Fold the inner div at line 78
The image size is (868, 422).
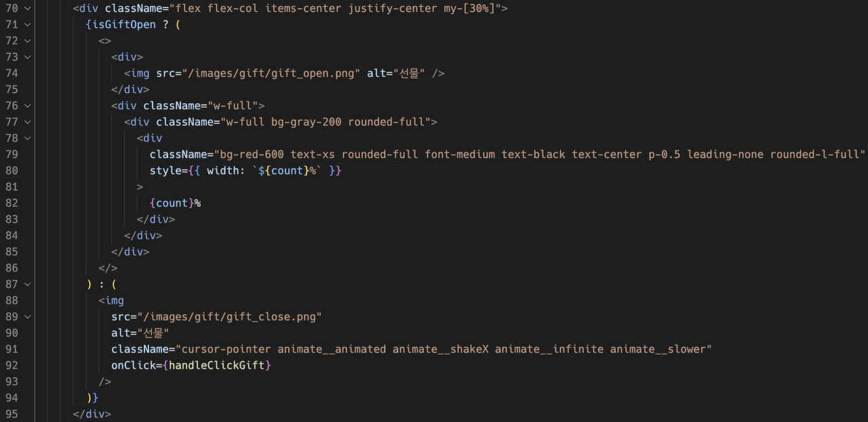(x=27, y=138)
